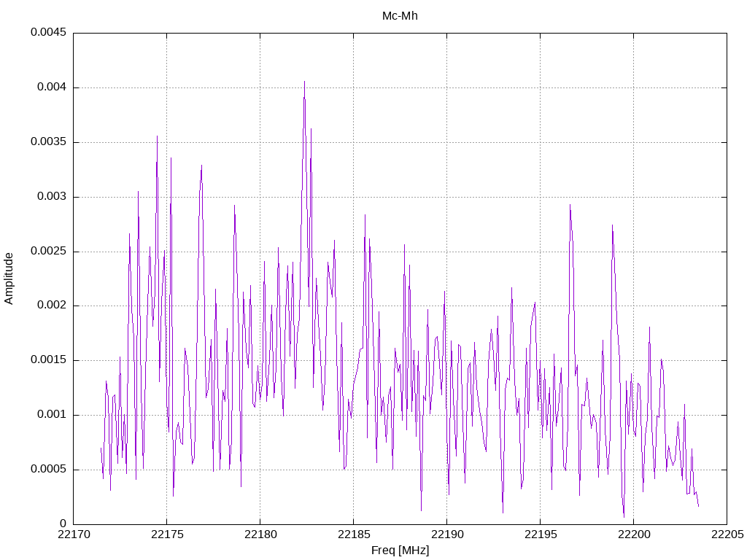Image resolution: width=747 pixels, height=560 pixels.
Task: Click the y-axis tick 0.0025
Action: [x=48, y=251]
